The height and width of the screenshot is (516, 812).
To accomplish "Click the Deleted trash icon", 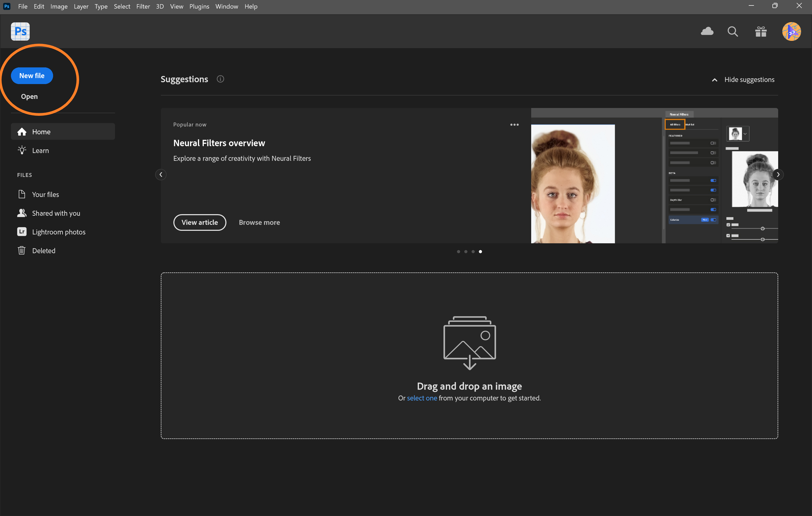I will click(x=22, y=251).
